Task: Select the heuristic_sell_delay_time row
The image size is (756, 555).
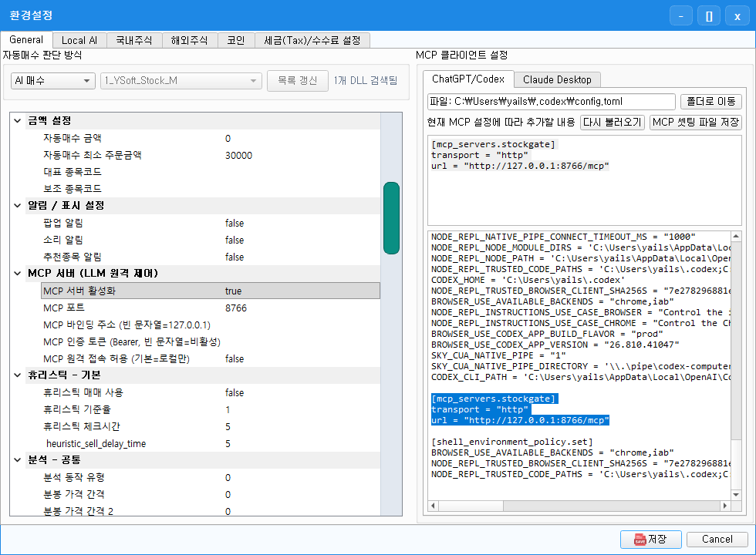Action: pyautogui.click(x=211, y=443)
